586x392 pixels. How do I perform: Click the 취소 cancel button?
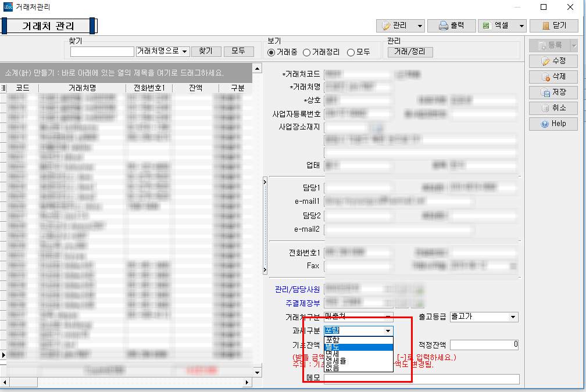pyautogui.click(x=552, y=108)
